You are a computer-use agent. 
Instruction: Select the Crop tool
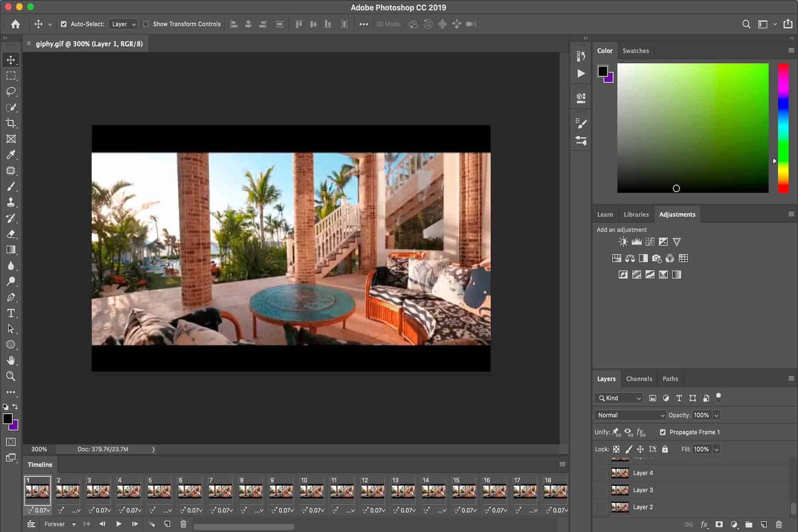pos(11,123)
